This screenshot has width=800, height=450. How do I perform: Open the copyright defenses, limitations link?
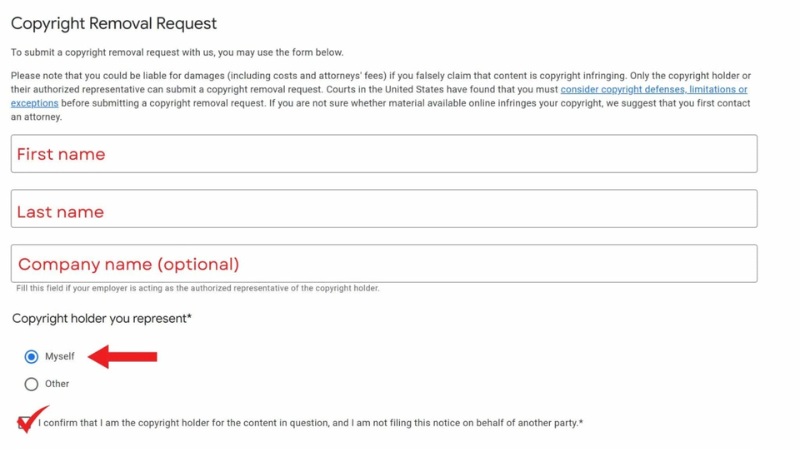[x=654, y=90]
